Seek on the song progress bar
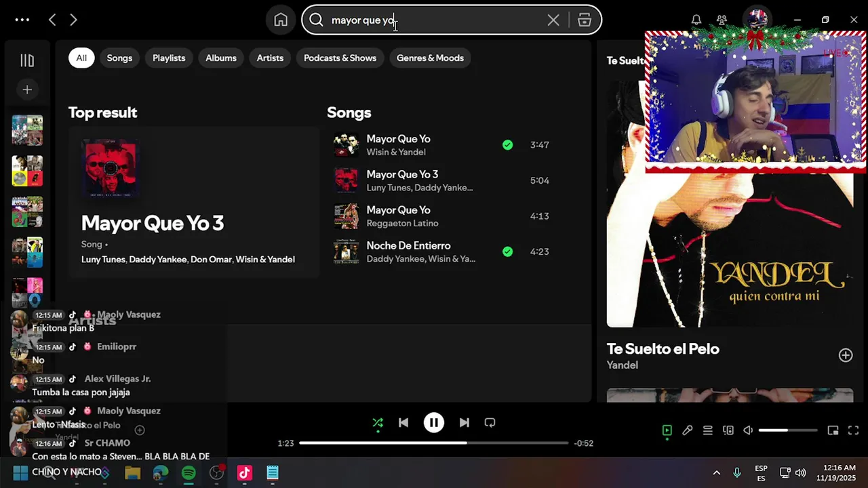868x488 pixels. 434,443
